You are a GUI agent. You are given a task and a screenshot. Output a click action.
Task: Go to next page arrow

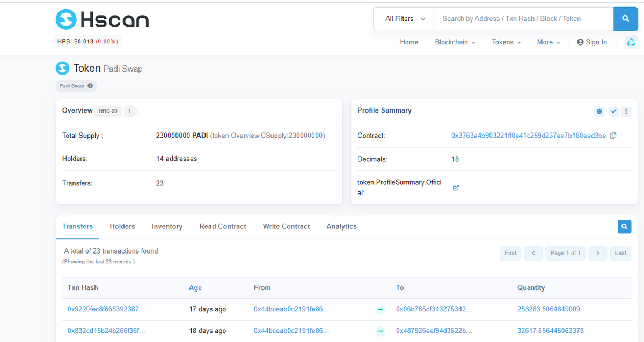tap(597, 253)
